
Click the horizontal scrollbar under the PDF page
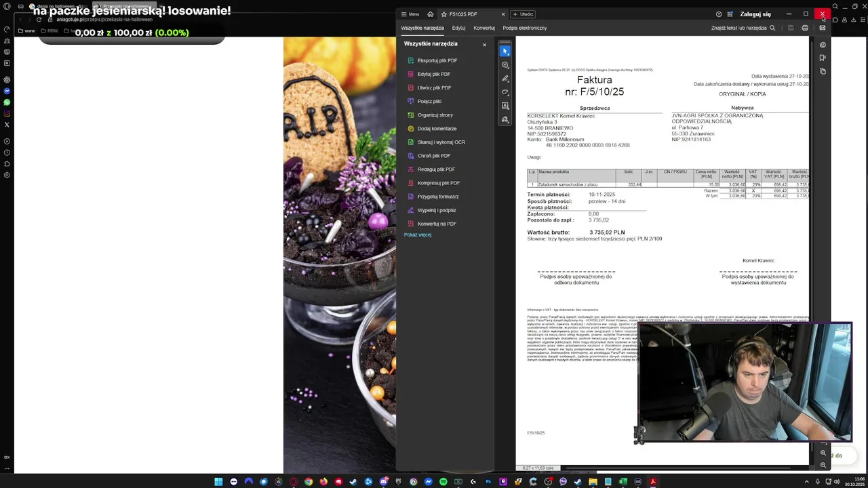click(x=678, y=468)
